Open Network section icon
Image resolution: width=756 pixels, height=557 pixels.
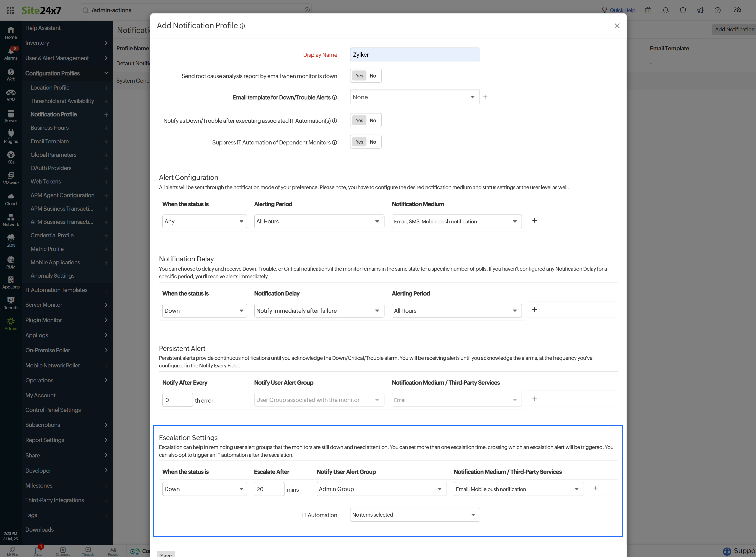pyautogui.click(x=11, y=221)
